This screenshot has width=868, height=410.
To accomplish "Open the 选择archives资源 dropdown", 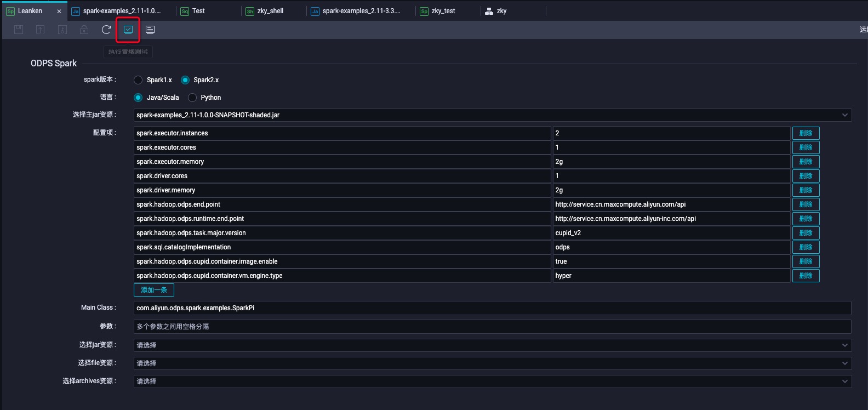I will point(493,381).
